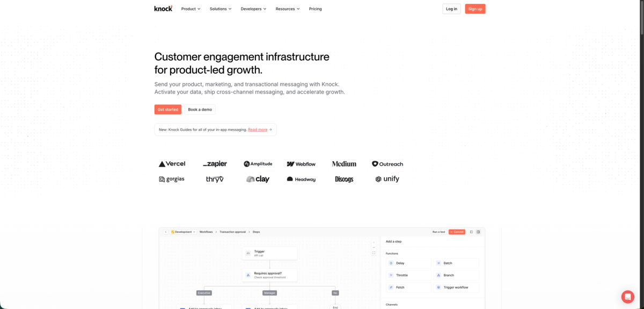
Task: Click the Amplitude logo
Action: (x=258, y=164)
